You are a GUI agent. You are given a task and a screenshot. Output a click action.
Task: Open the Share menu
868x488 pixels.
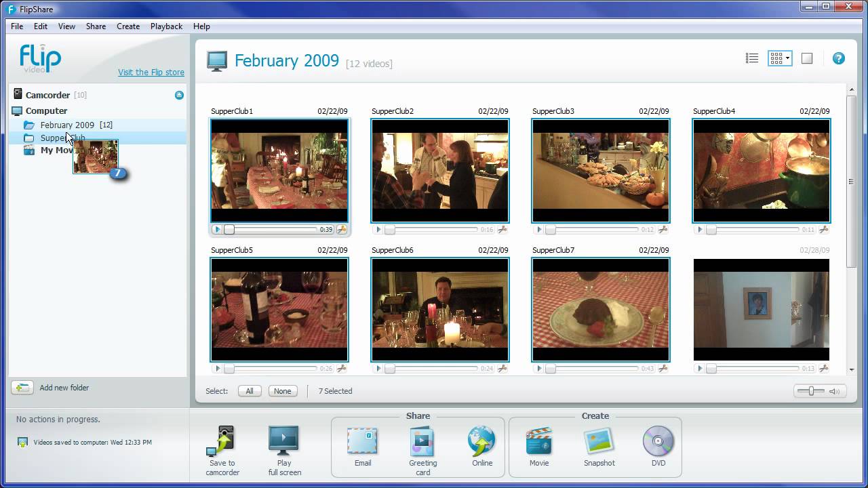coord(96,26)
